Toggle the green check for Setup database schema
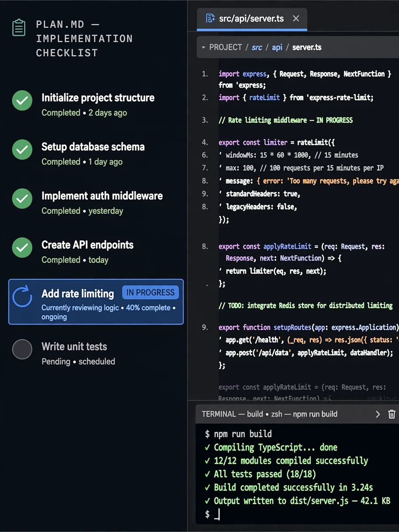This screenshot has height=532, width=399. click(22, 149)
